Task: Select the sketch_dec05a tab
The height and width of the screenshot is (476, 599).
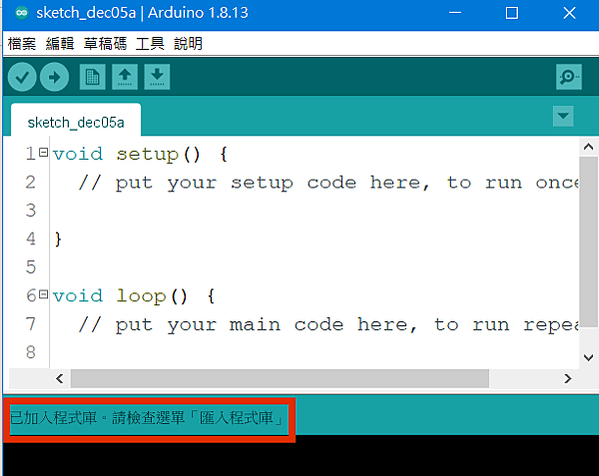Action: pyautogui.click(x=76, y=122)
